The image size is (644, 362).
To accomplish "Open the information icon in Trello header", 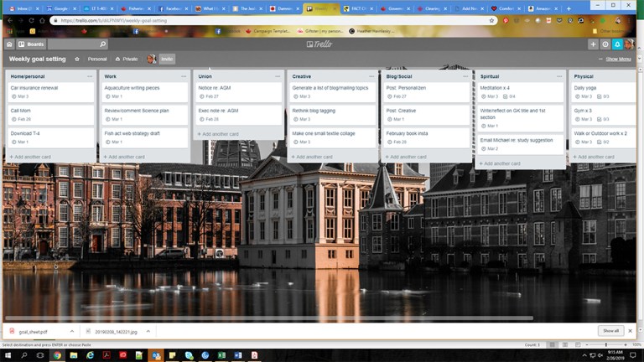I will 605,44.
